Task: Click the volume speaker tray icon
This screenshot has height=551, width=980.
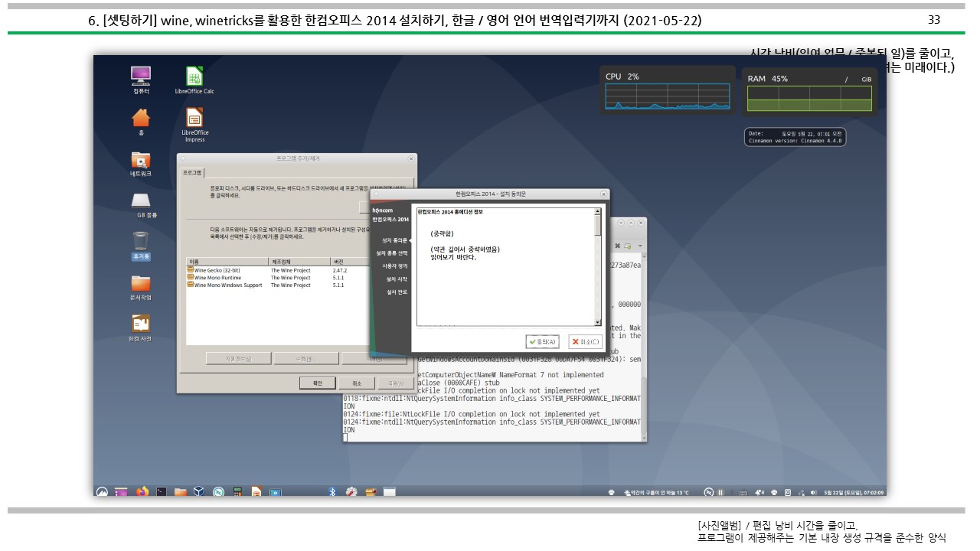Action: click(813, 492)
